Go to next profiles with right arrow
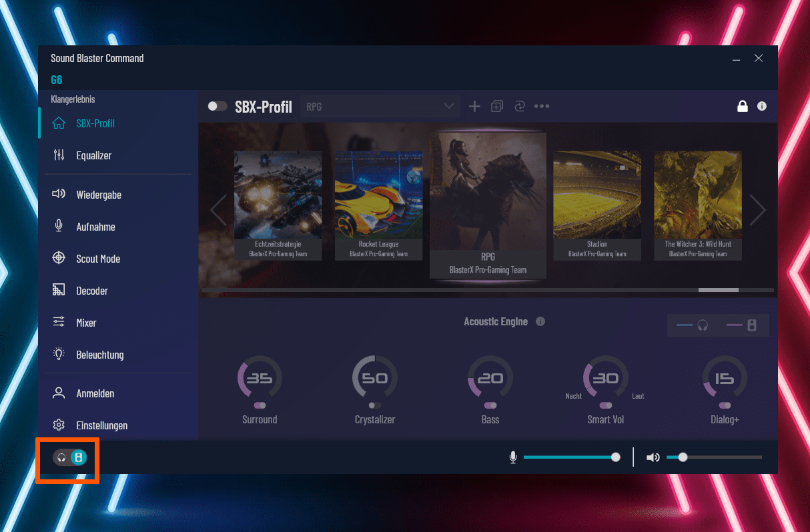 (x=758, y=210)
